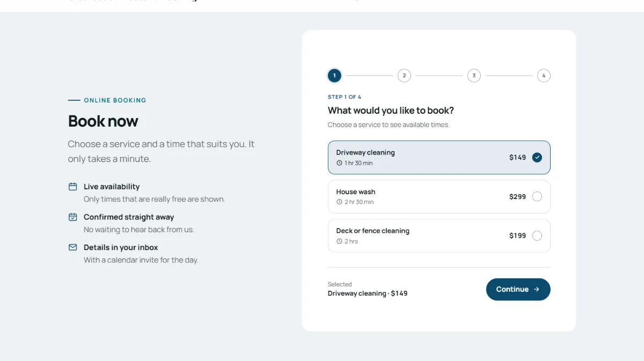Image resolution: width=644 pixels, height=361 pixels.
Task: Click the "1 hr 30 min" duration text
Action: pos(358,163)
